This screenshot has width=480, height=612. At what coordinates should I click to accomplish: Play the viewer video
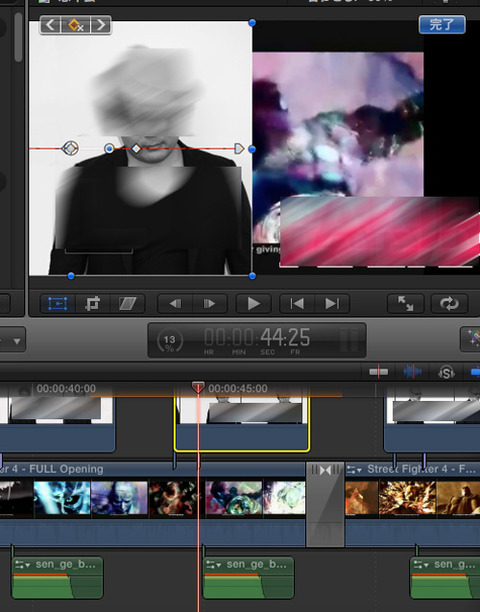254,303
